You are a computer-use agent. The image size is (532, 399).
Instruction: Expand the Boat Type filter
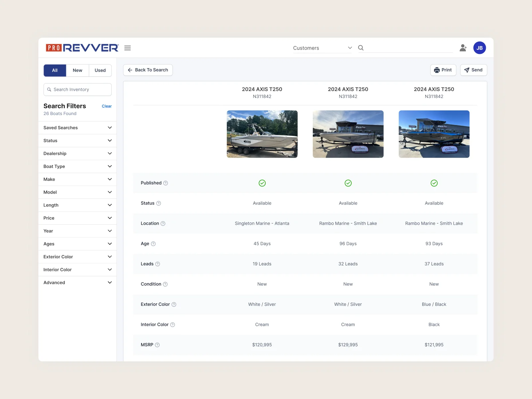point(77,167)
